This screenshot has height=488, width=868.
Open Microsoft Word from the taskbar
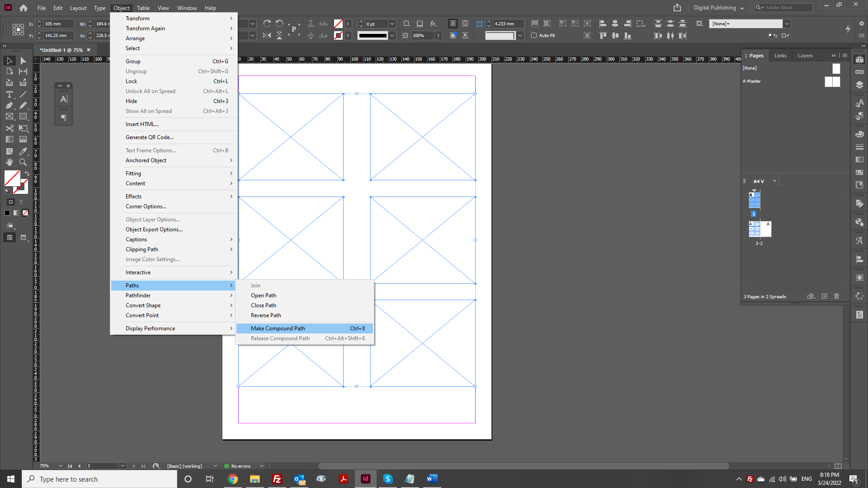coord(432,479)
